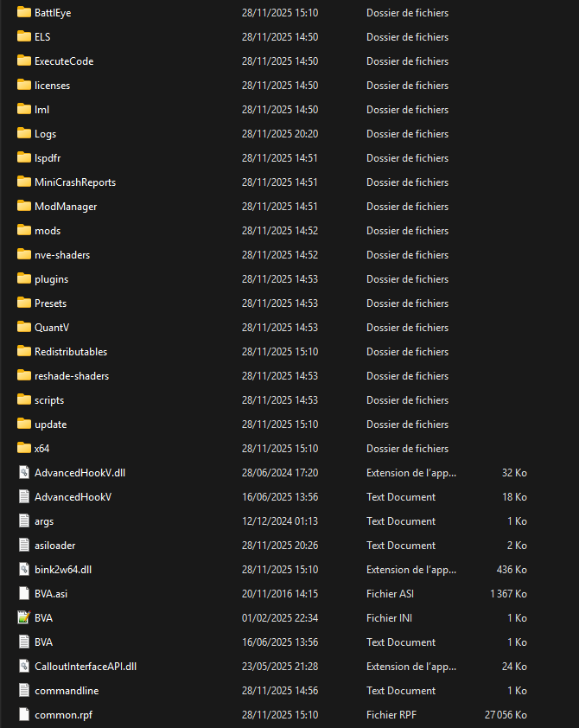
Task: Click the plugins folder icon
Action: point(23,278)
